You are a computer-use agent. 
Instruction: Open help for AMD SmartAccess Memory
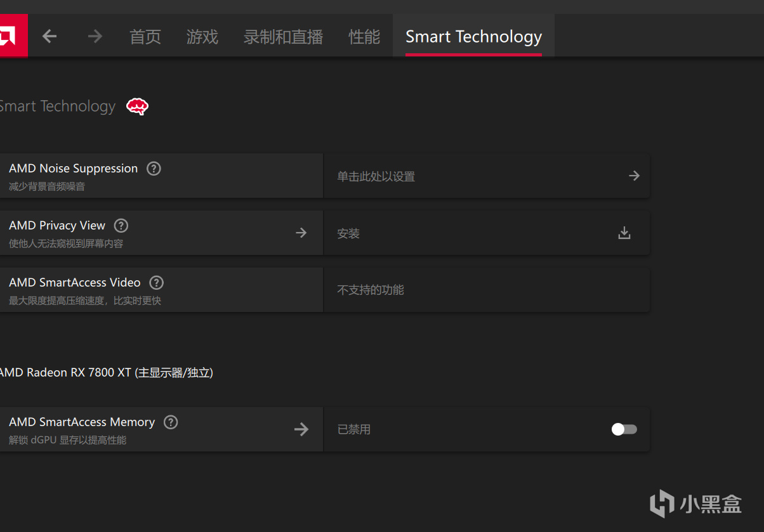[171, 422]
